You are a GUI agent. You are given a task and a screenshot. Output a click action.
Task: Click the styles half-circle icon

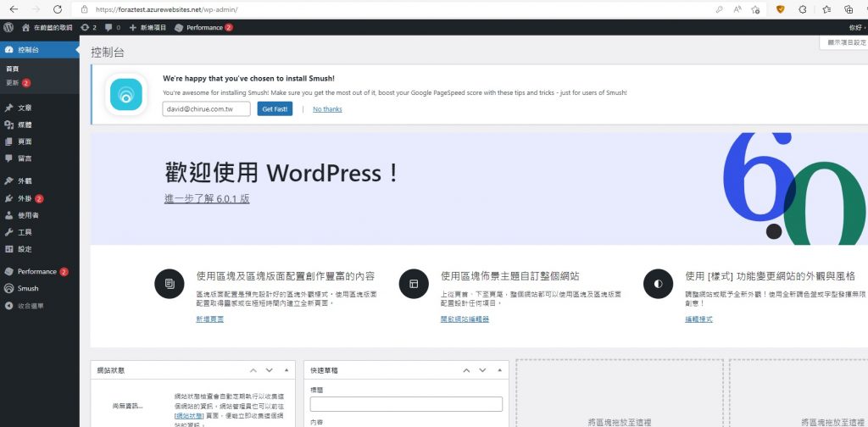point(658,284)
